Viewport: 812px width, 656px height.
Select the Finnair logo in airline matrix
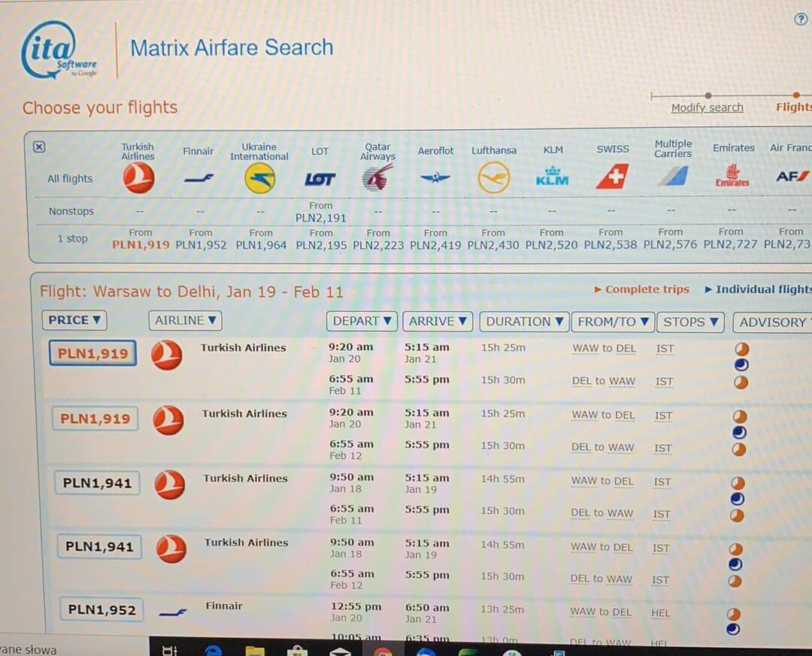[198, 177]
